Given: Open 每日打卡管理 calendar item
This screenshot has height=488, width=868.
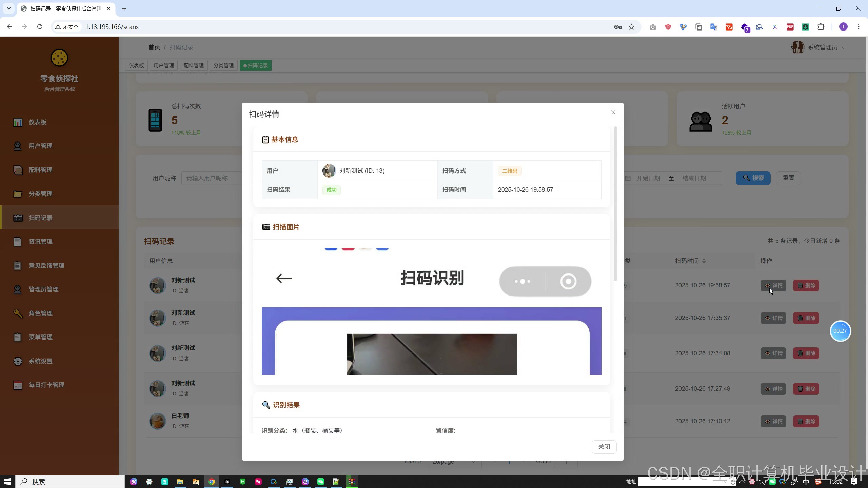Looking at the screenshot, I should [46, 385].
